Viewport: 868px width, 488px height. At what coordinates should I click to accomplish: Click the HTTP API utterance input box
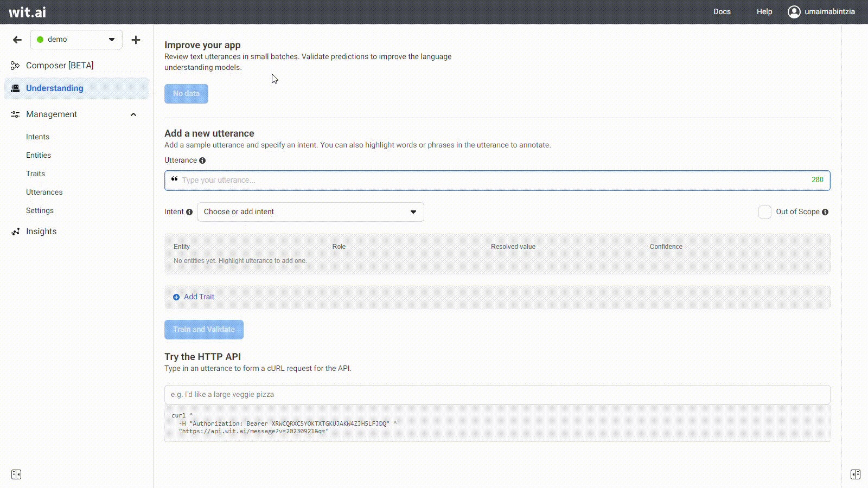click(x=497, y=395)
